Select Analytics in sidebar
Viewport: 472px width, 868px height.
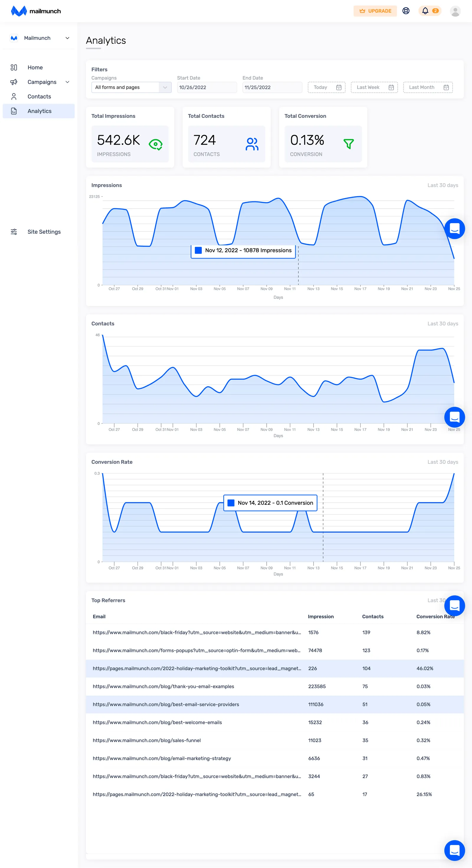pyautogui.click(x=39, y=111)
